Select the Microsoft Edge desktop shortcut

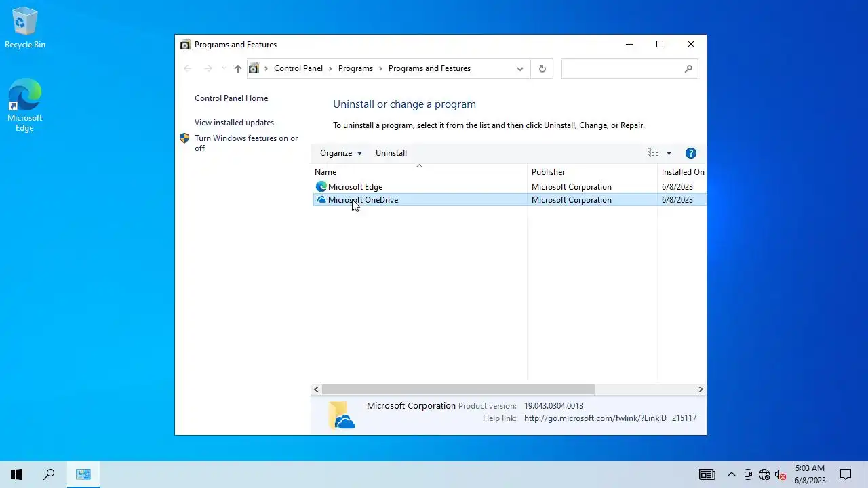tap(25, 105)
